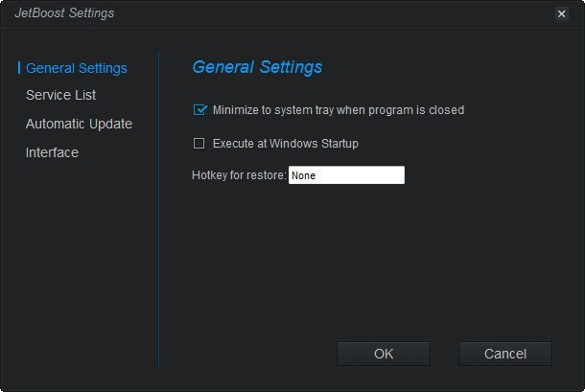Open the Interface settings page
This screenshot has width=585, height=392.
[52, 152]
